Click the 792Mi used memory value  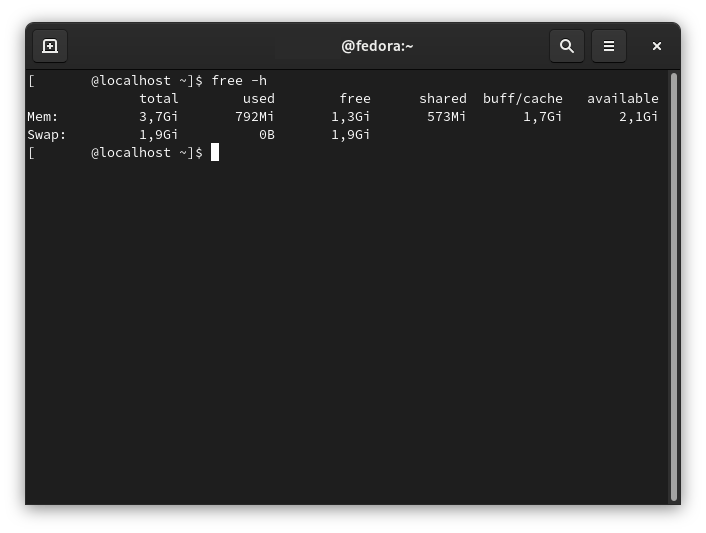point(254,117)
